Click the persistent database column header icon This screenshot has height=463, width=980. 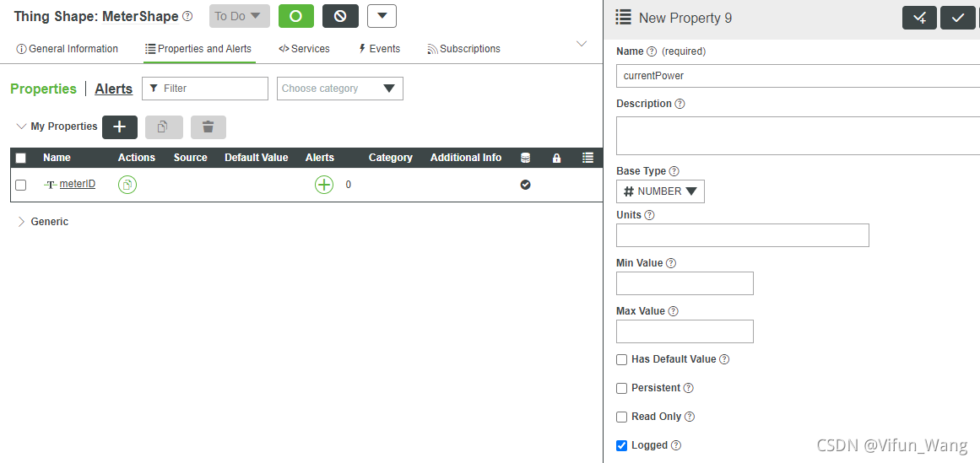point(525,158)
